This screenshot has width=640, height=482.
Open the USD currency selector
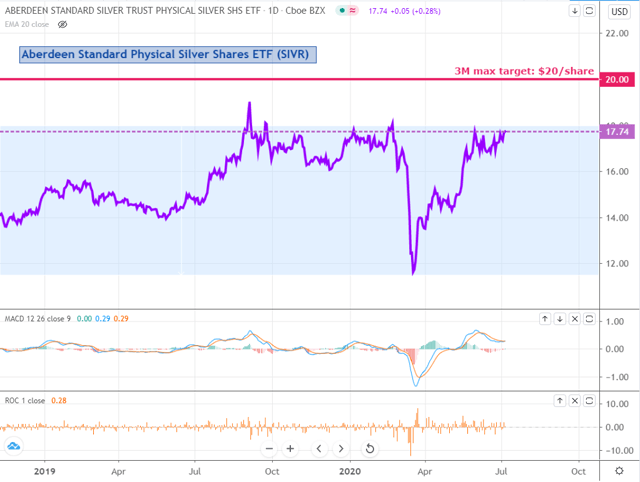click(x=619, y=11)
